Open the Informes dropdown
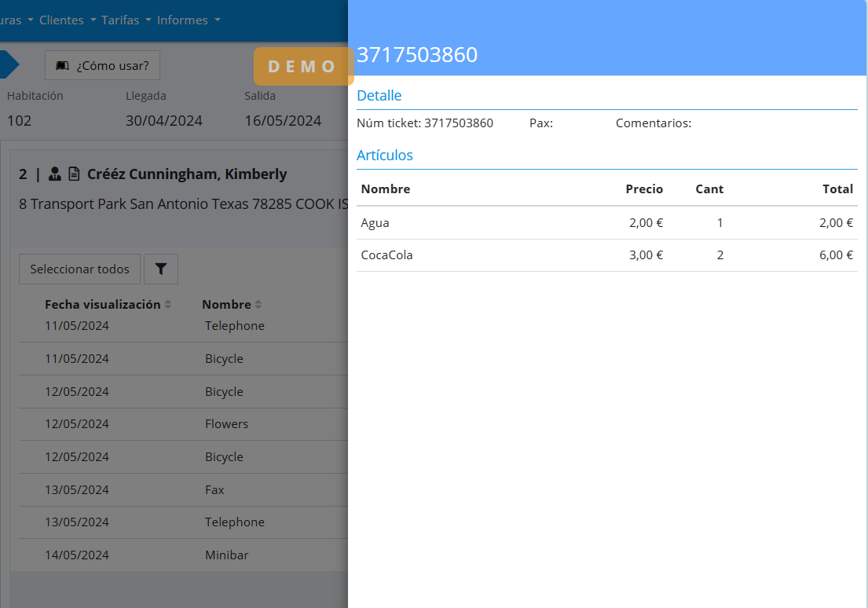The height and width of the screenshot is (608, 868). click(189, 20)
